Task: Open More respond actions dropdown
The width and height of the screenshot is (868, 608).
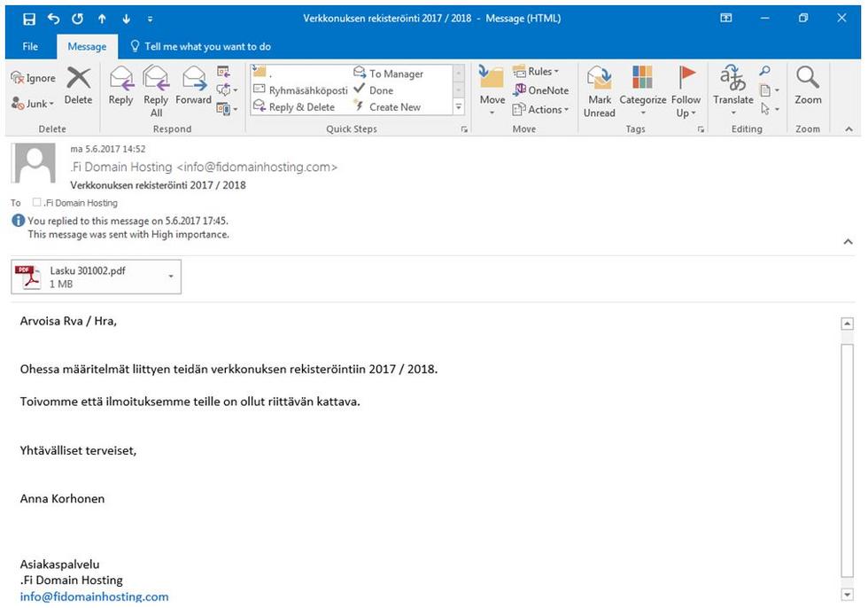Action: coord(227,108)
